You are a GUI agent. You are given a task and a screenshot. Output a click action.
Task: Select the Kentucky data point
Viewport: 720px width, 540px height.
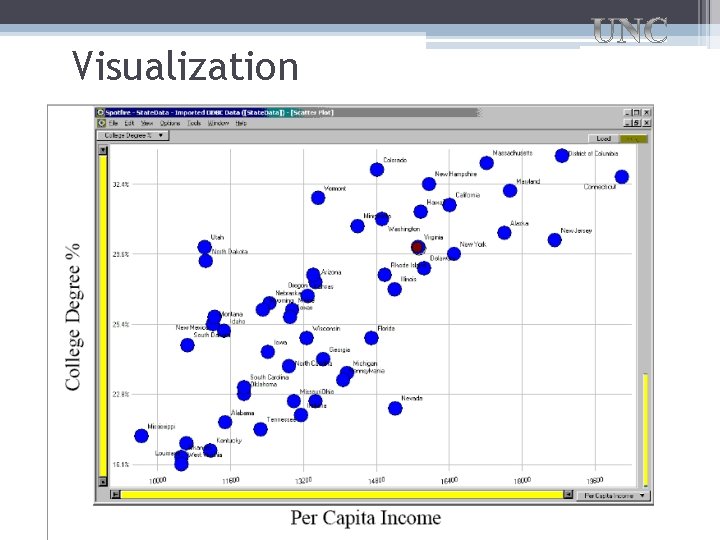[210, 450]
